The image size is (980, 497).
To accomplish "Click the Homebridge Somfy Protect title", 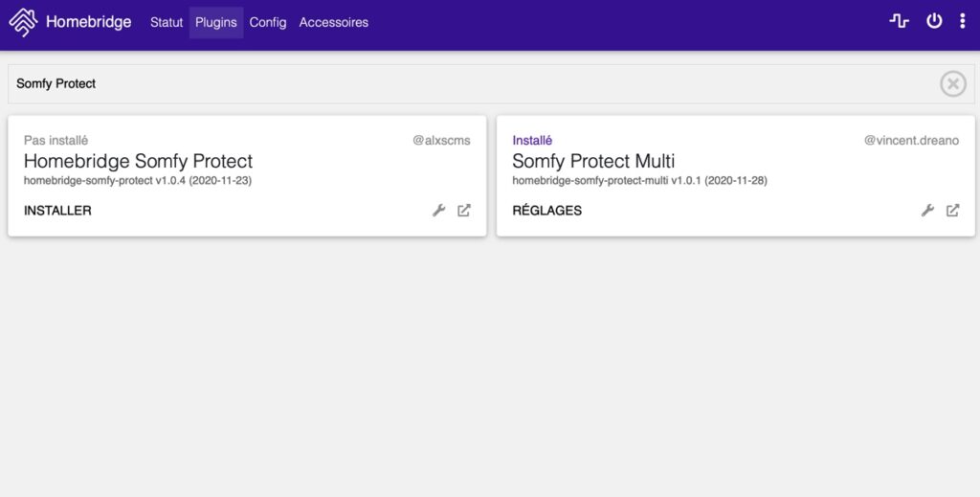I will (x=138, y=161).
